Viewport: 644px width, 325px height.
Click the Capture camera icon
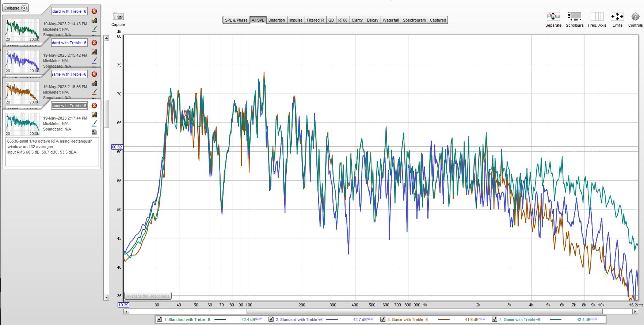pyautogui.click(x=118, y=16)
